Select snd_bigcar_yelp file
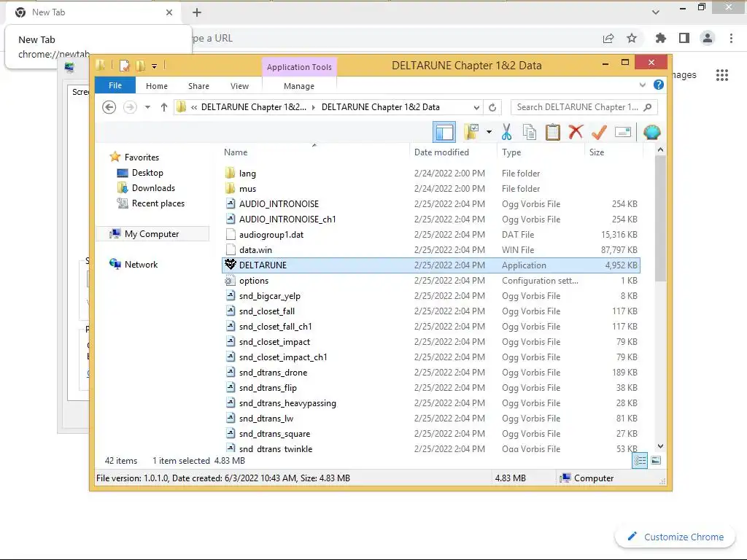Screen dimensions: 747x560 point(430,296)
